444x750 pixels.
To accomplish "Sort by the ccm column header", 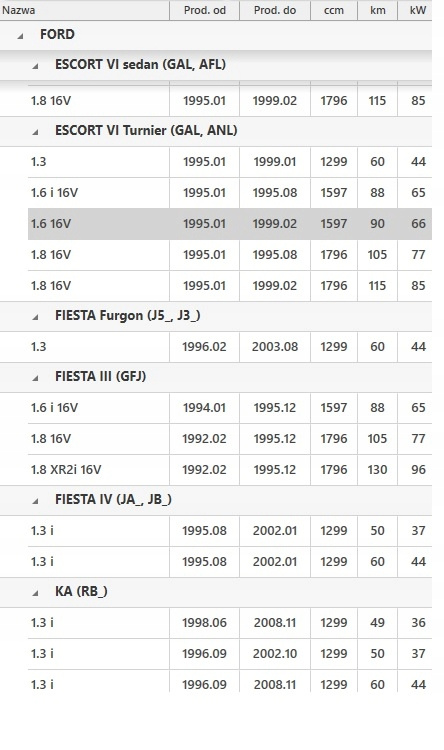I will [333, 10].
